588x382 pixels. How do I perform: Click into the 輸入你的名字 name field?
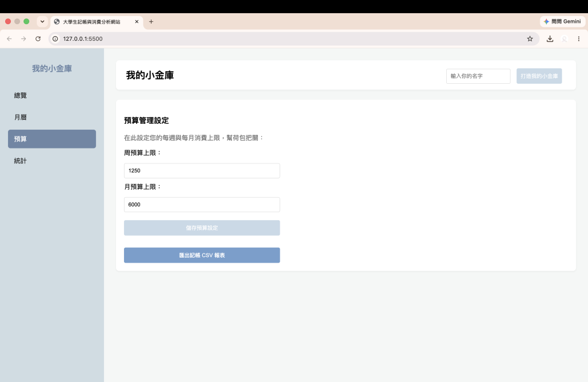[x=478, y=76]
